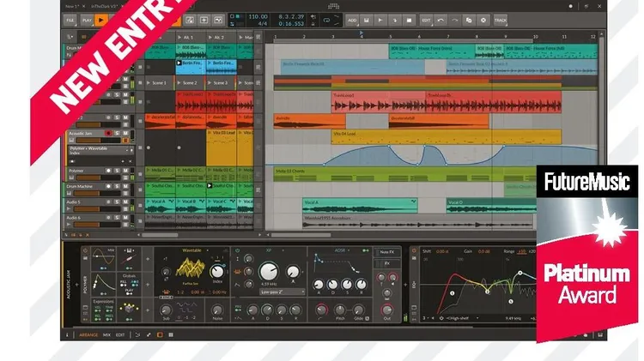The image size is (644, 361).
Task: Click the stop square icon after ADD
Action: tap(409, 20)
